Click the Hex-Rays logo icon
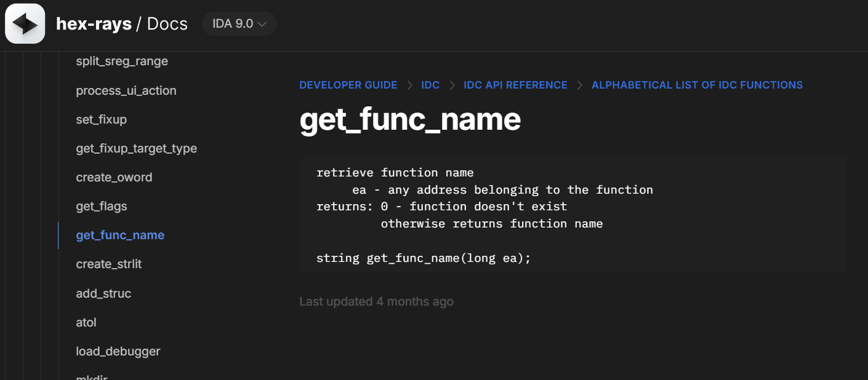 click(x=25, y=24)
